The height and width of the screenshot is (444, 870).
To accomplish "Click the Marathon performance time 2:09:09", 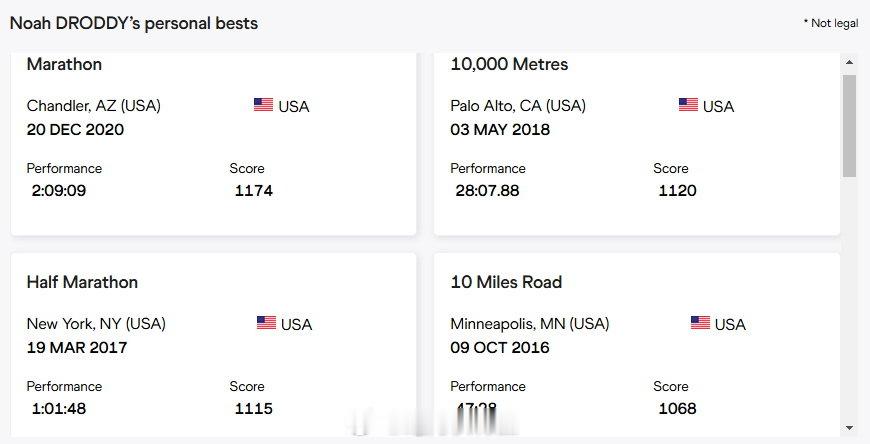I will click(59, 191).
